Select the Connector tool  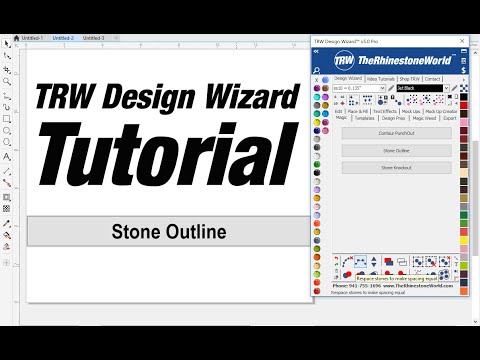click(7, 183)
